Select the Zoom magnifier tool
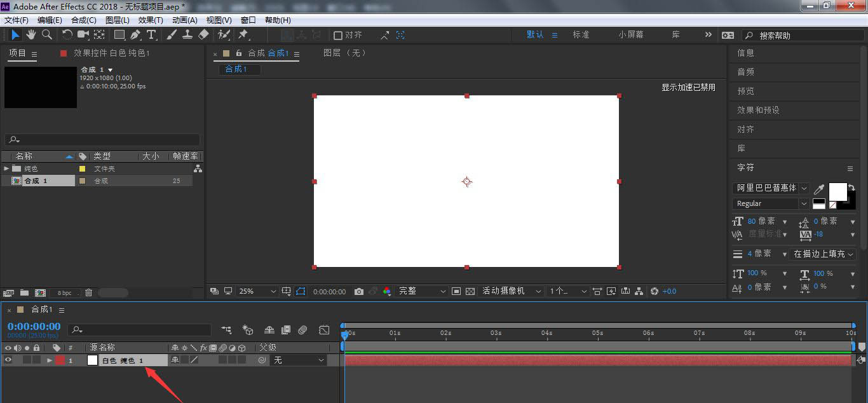The width and height of the screenshot is (868, 403). click(x=46, y=35)
